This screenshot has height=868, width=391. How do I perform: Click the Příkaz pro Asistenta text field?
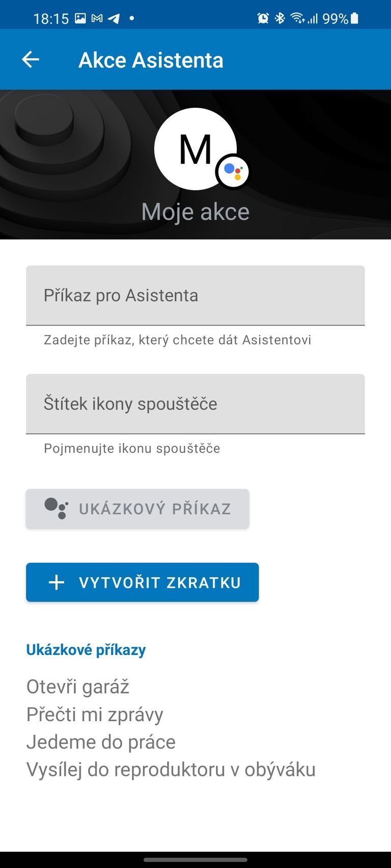[195, 295]
